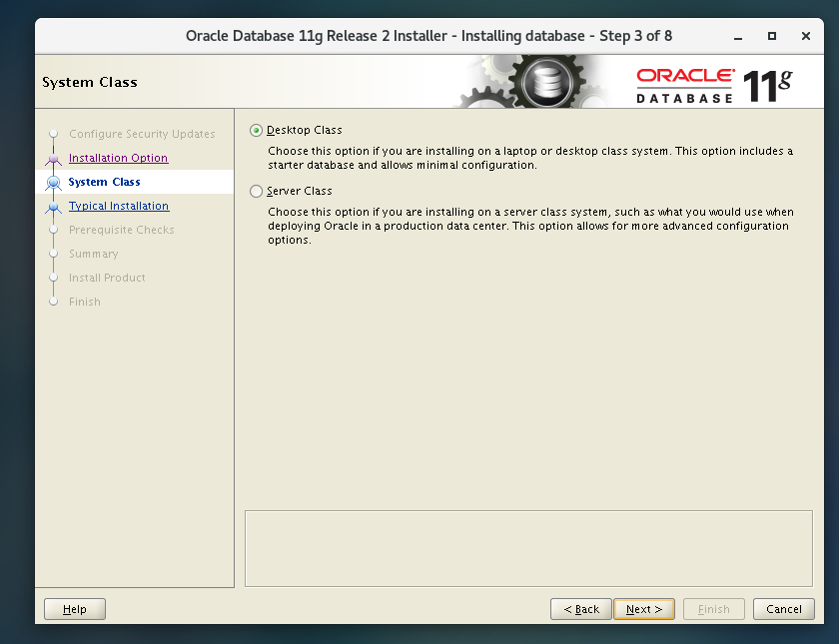The image size is (839, 644).
Task: Open the Typical Installation step link
Action: pos(119,206)
